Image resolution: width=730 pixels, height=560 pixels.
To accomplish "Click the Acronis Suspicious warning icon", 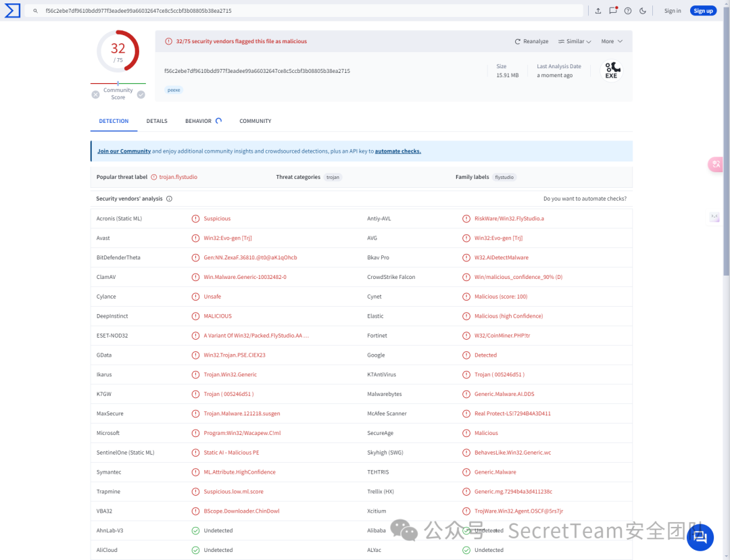I will click(195, 219).
